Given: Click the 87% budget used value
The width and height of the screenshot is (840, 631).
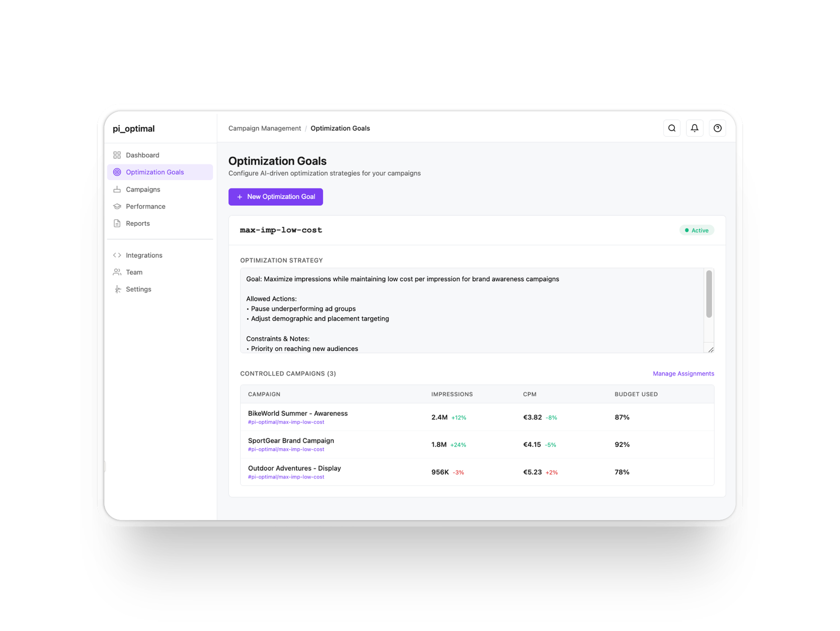Looking at the screenshot, I should point(622,417).
